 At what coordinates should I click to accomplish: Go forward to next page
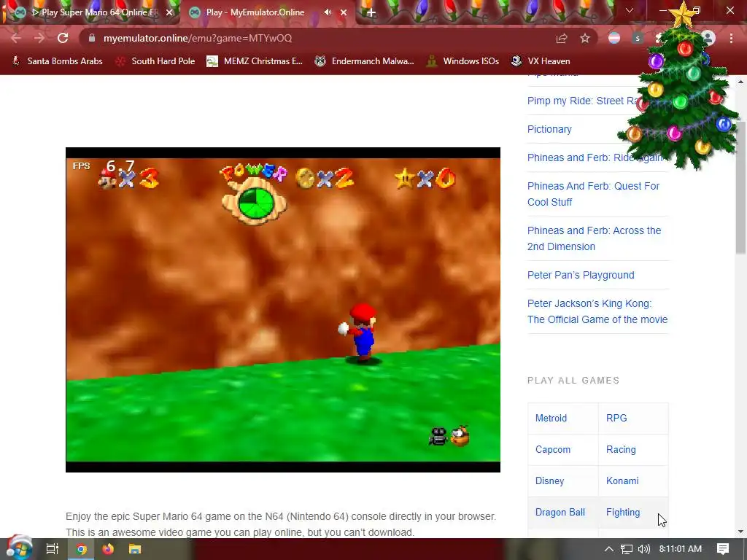39,38
